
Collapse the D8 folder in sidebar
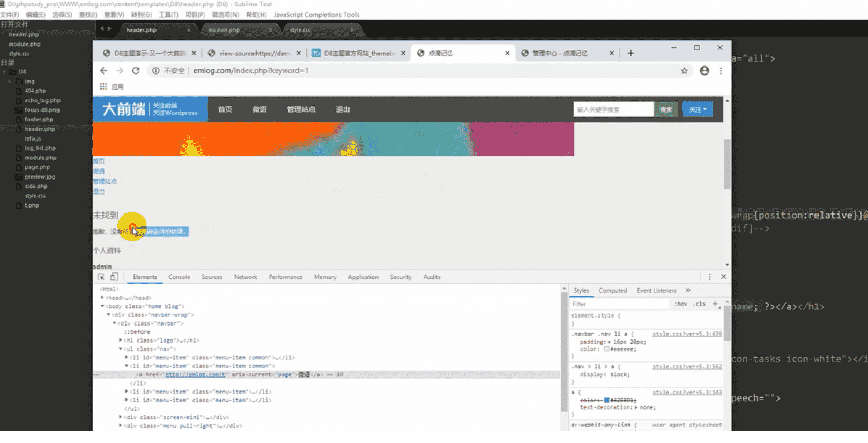(x=5, y=72)
